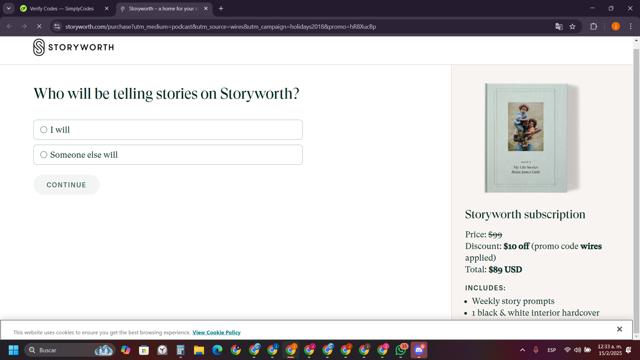Click the storyworth.com URL address bar
The width and height of the screenshot is (640, 360).
coord(220,27)
